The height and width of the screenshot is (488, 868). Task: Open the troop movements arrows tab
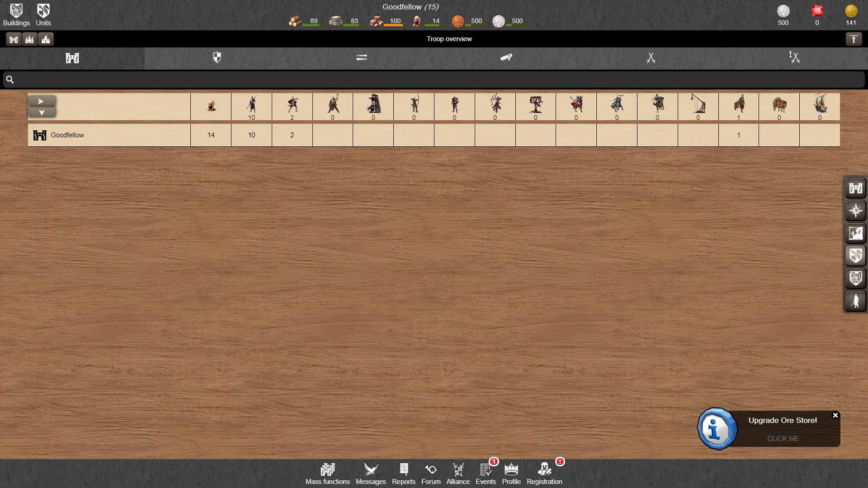[x=362, y=58]
